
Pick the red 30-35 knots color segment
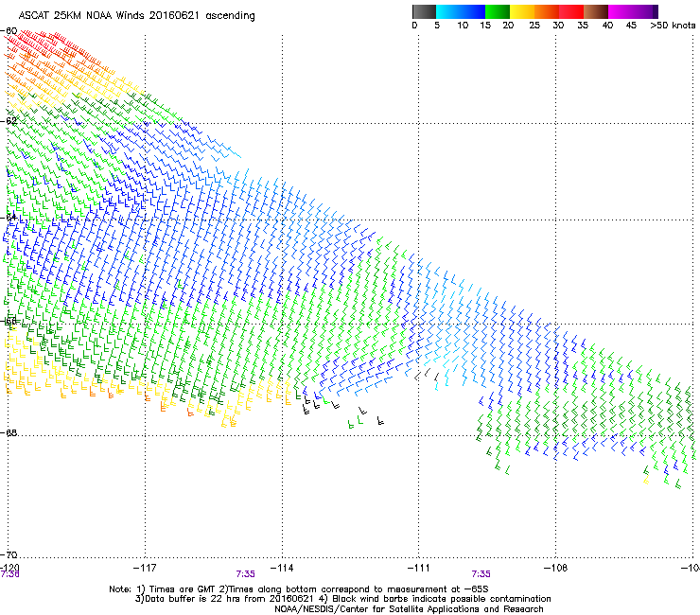click(x=571, y=11)
